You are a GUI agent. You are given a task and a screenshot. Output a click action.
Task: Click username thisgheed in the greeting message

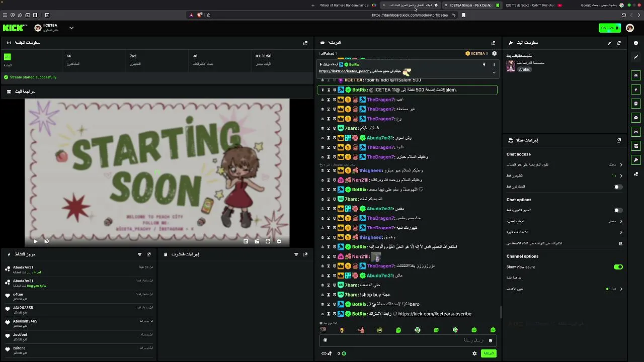(371, 170)
